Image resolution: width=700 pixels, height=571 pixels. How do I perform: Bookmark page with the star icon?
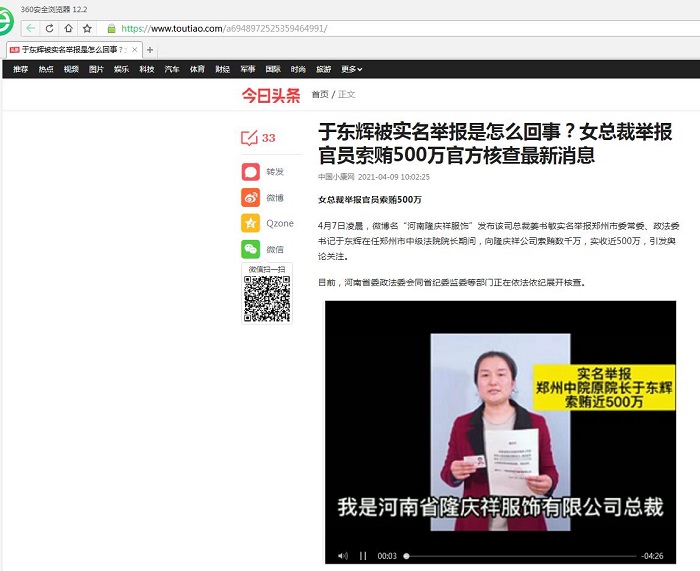tap(87, 28)
